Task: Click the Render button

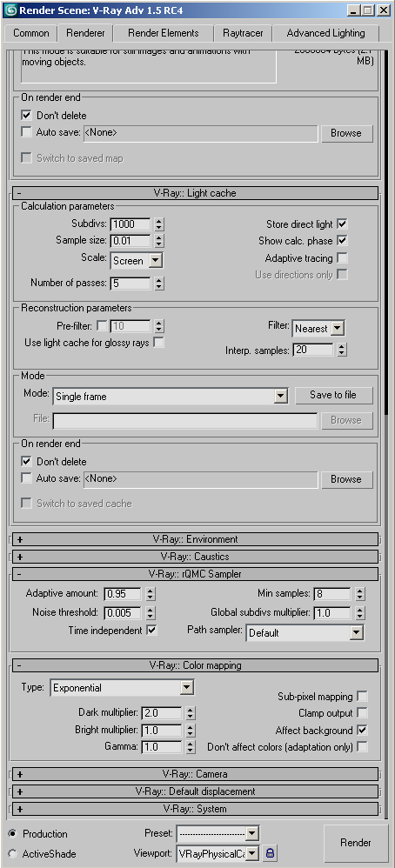Action: [x=356, y=843]
